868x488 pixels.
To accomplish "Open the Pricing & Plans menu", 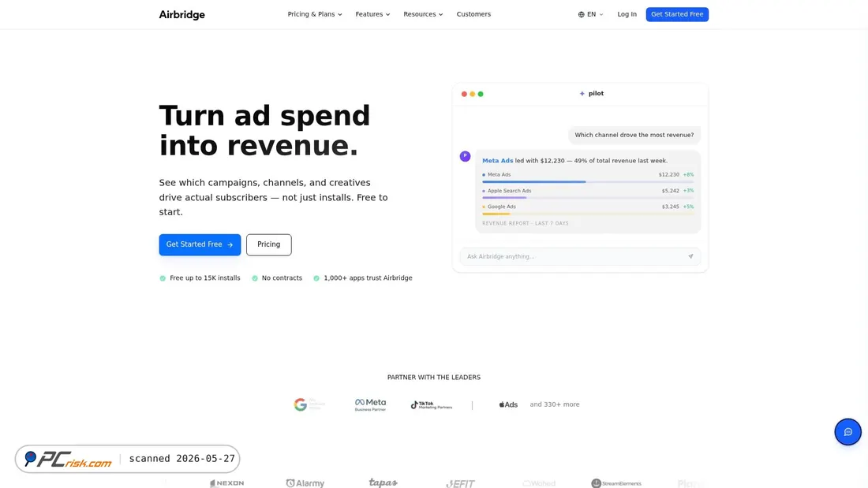I will click(314, 14).
